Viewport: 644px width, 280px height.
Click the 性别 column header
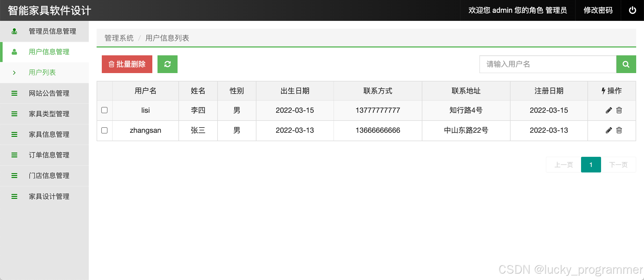[237, 91]
